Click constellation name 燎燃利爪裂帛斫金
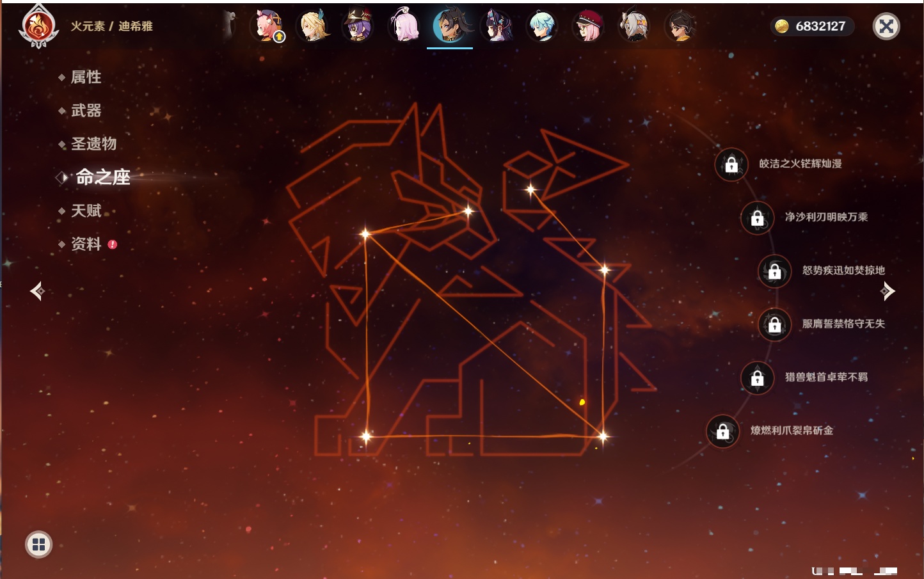924x579 pixels. click(x=792, y=431)
